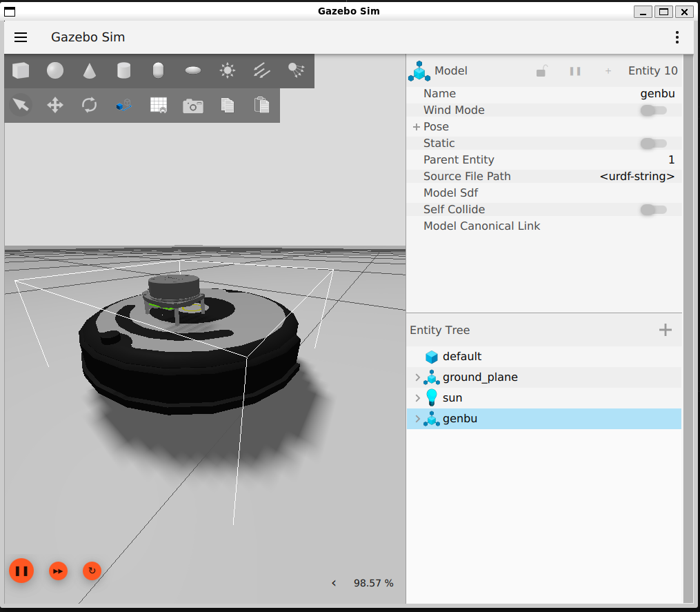Select the translate mode tool

(x=55, y=105)
